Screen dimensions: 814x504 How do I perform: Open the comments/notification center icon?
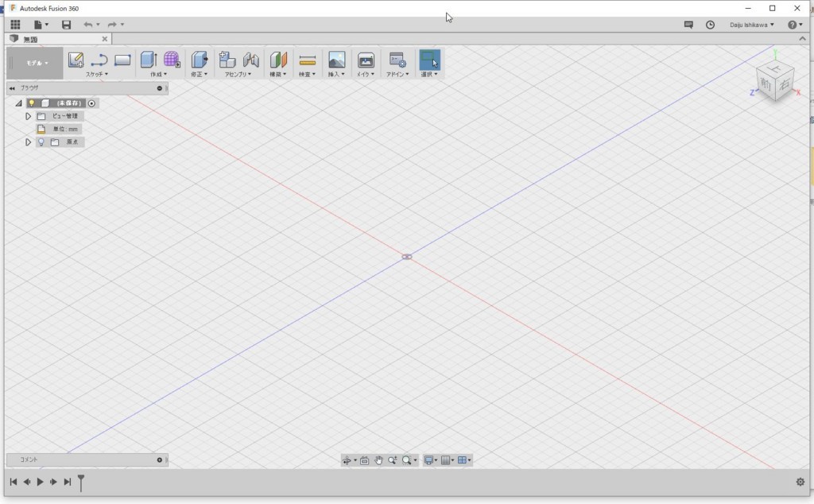click(x=688, y=25)
